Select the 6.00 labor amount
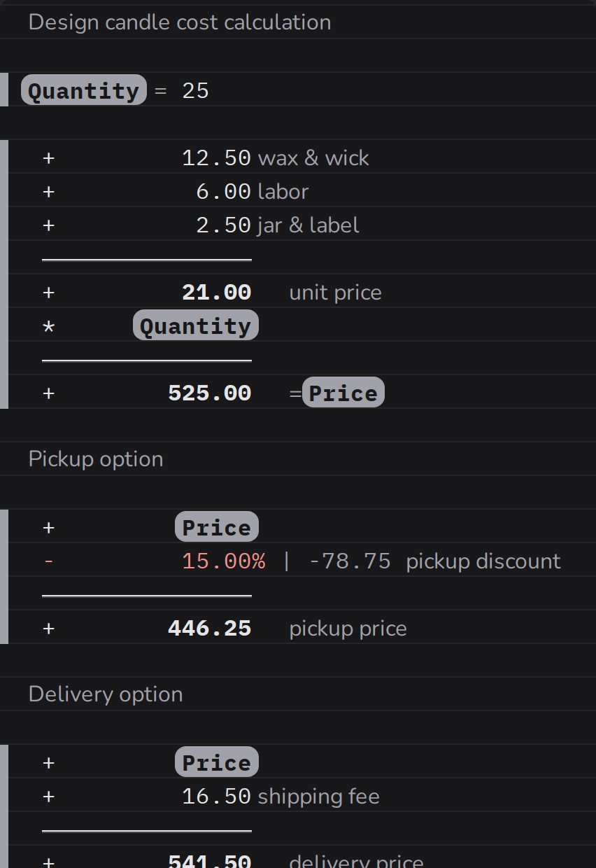Viewport: 596px width, 868px height. click(x=223, y=192)
